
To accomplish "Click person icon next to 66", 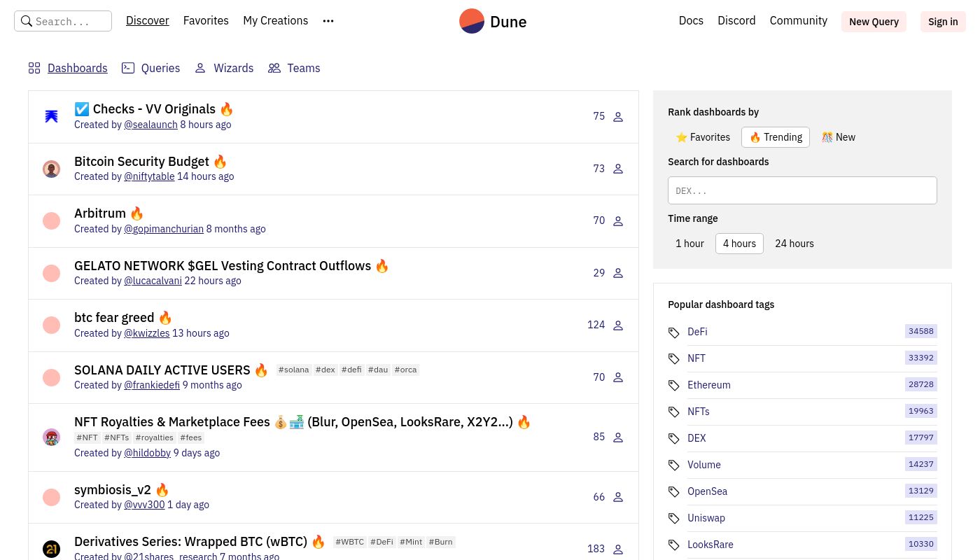I will (x=618, y=498).
